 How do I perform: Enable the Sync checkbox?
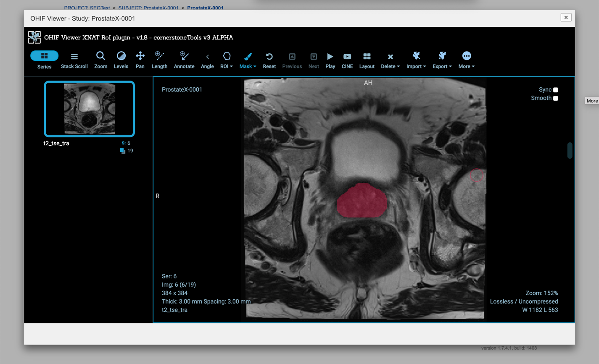coord(555,89)
